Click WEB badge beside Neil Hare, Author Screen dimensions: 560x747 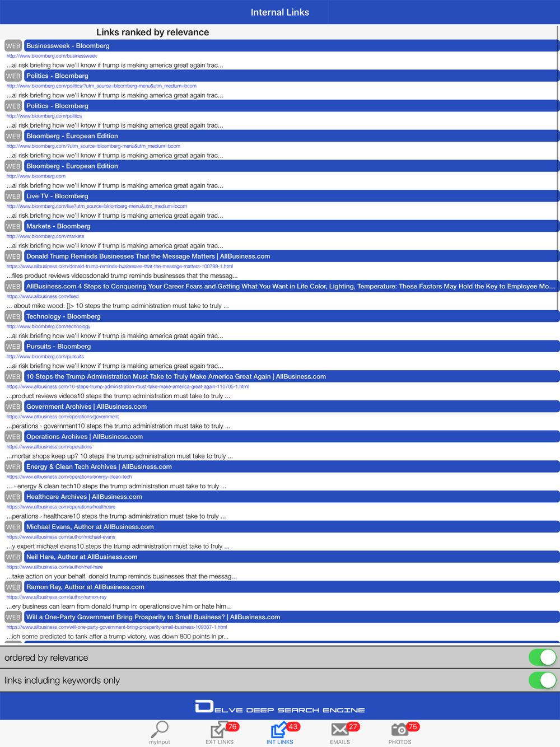[x=13, y=557]
